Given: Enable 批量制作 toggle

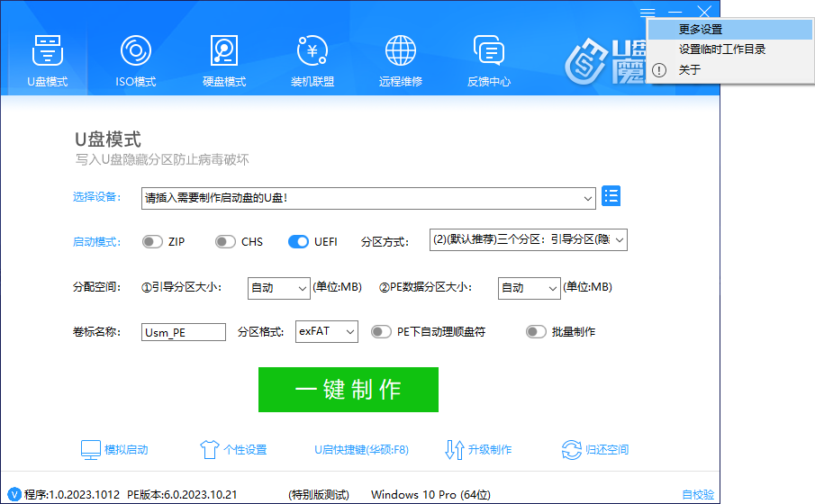Looking at the screenshot, I should click(536, 331).
